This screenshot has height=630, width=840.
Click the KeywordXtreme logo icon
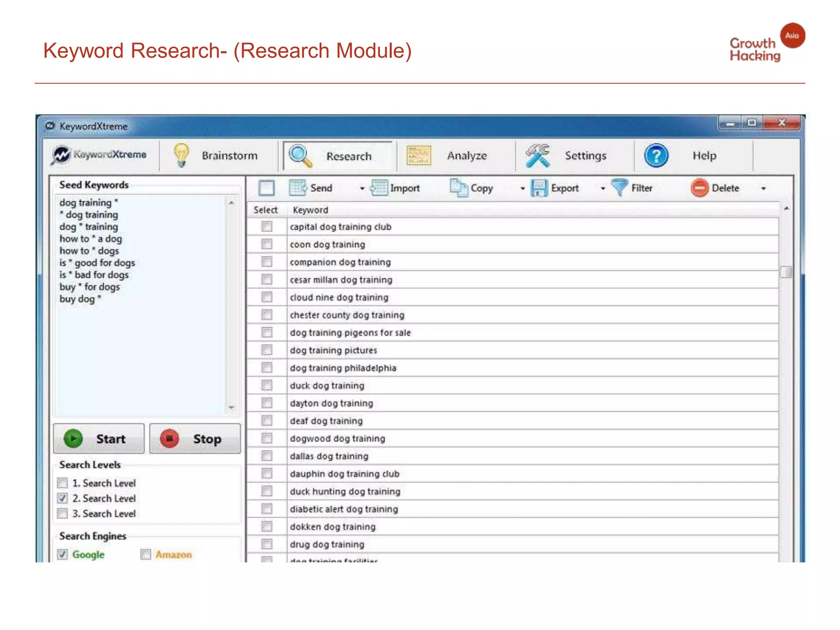pos(61,155)
